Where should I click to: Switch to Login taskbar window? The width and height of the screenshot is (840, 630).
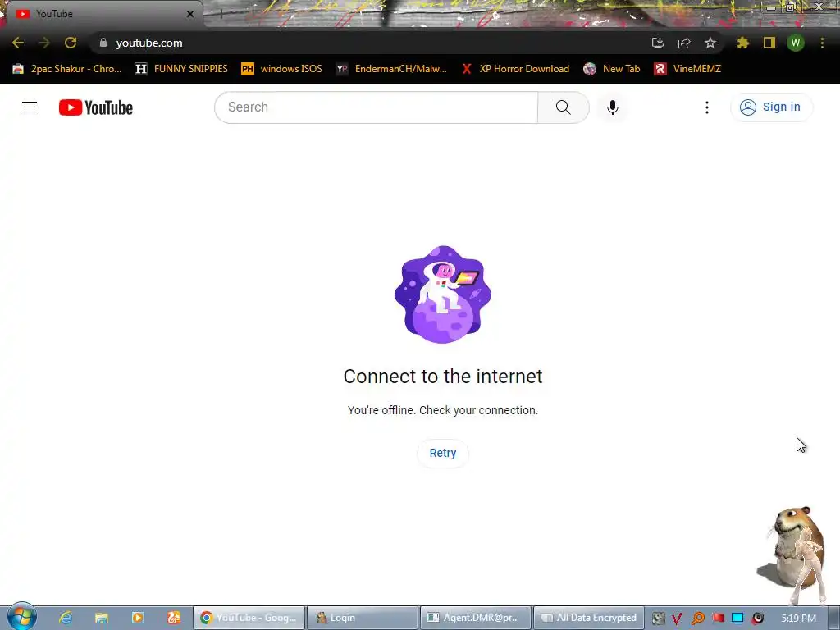(x=363, y=618)
